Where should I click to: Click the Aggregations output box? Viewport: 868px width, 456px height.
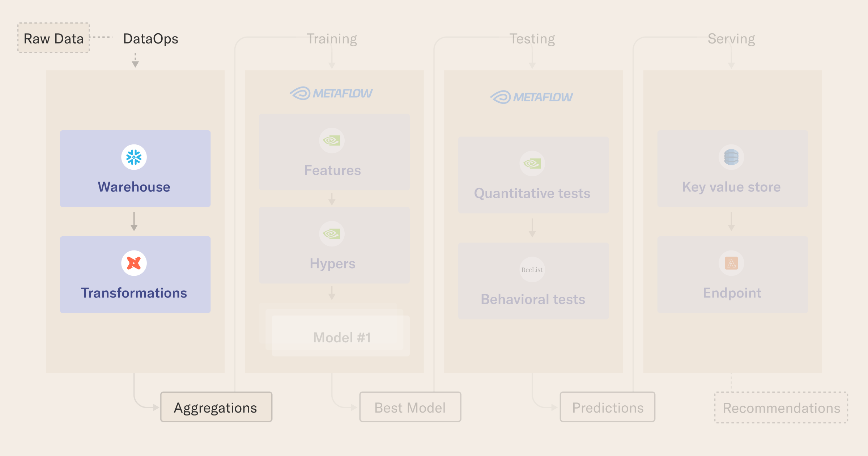pos(216,407)
